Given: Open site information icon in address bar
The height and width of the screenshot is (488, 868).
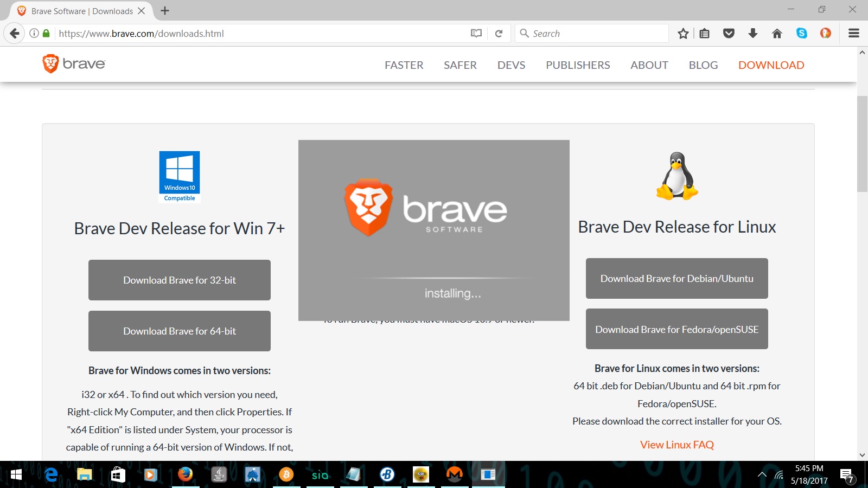Looking at the screenshot, I should pyautogui.click(x=34, y=33).
